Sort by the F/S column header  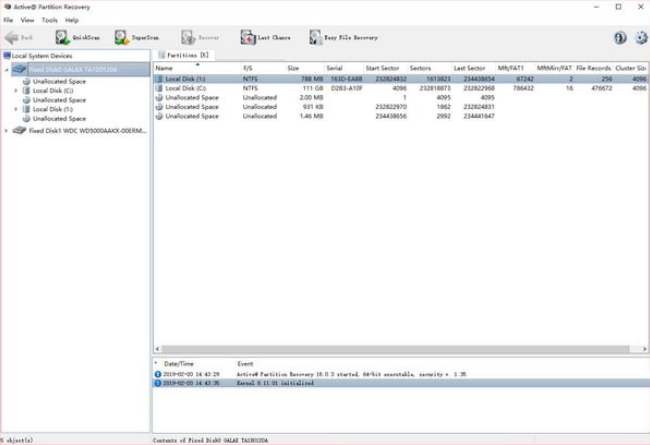pyautogui.click(x=263, y=68)
